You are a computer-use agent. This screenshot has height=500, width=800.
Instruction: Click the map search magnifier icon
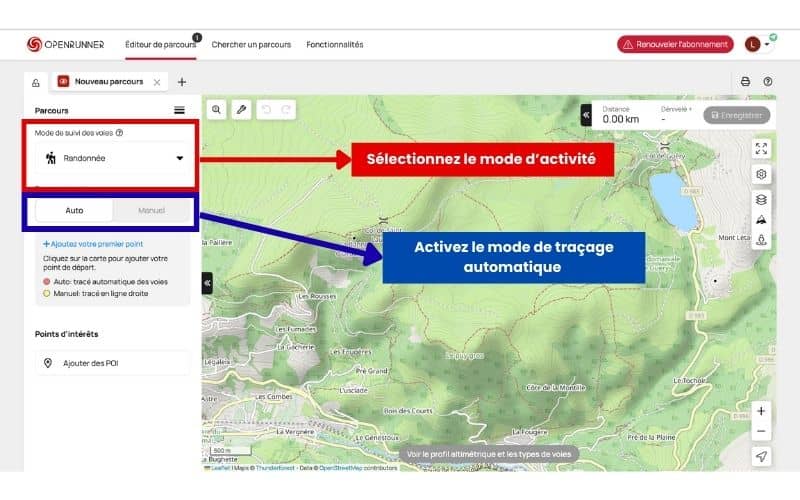(x=216, y=110)
